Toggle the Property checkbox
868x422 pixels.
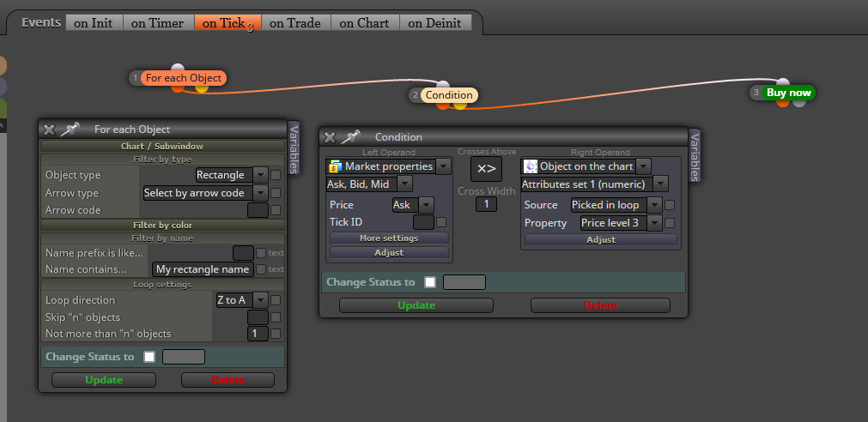[x=670, y=223]
